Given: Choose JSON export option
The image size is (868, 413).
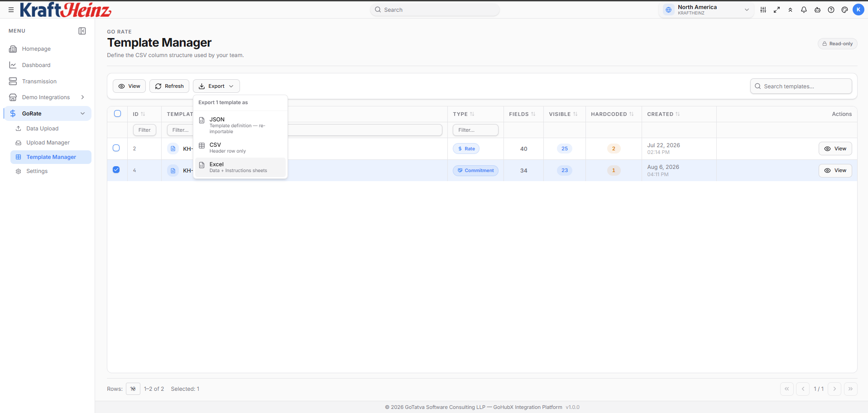Looking at the screenshot, I should click(240, 125).
